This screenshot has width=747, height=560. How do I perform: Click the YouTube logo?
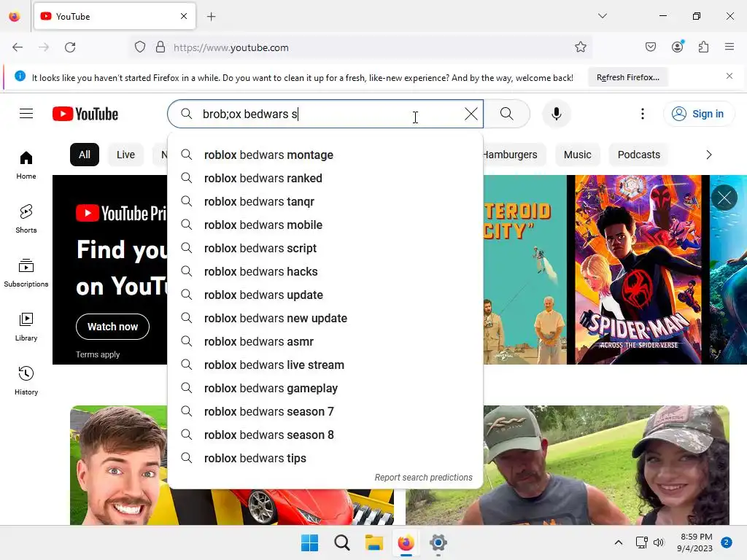coord(85,114)
